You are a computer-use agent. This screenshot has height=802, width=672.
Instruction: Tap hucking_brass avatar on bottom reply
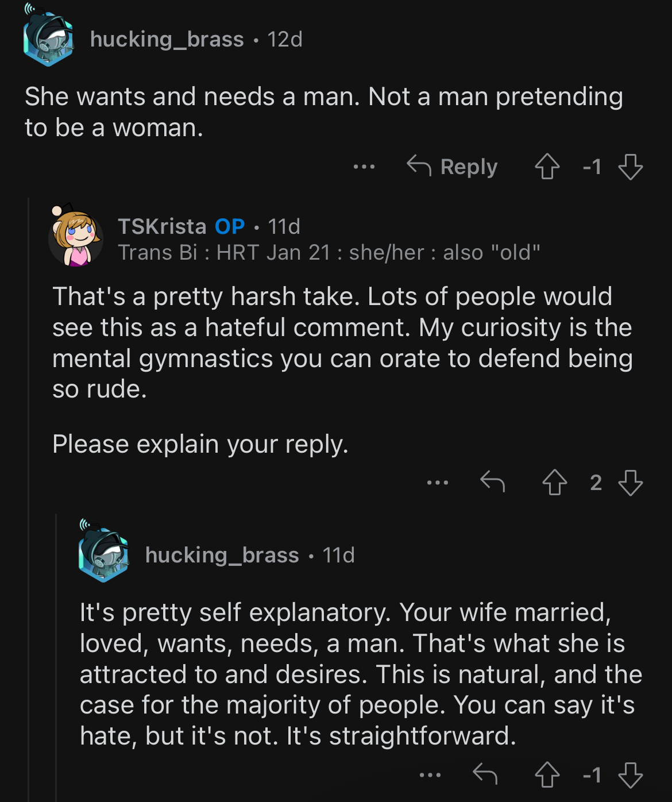103,551
